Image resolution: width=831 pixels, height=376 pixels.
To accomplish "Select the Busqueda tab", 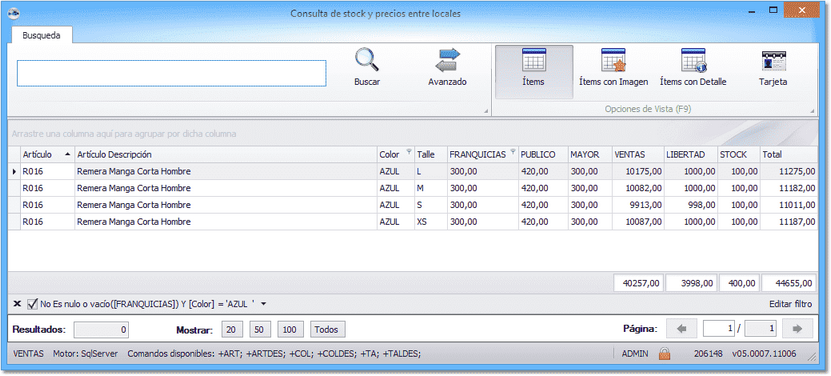I will tap(41, 36).
